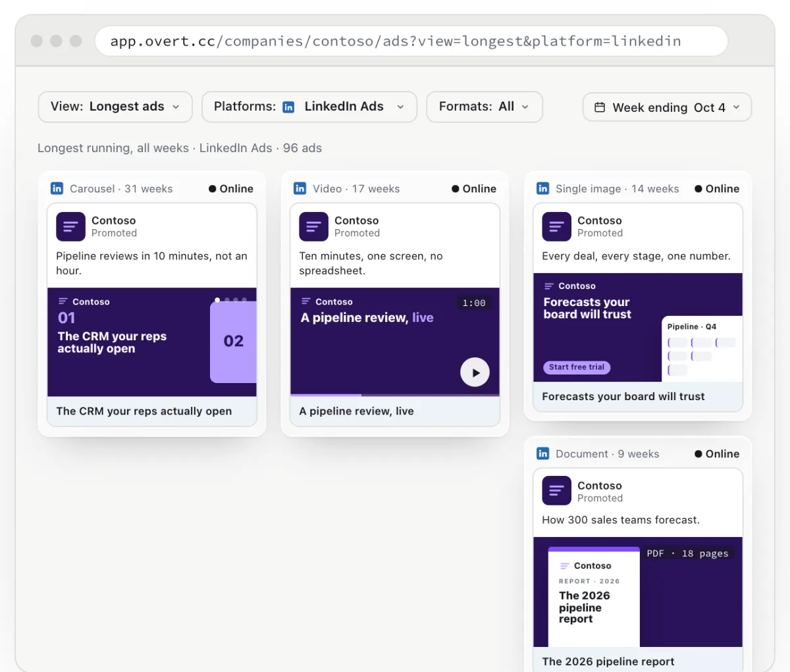
Task: Click 'A pipeline review, live' caption
Action: pos(357,411)
